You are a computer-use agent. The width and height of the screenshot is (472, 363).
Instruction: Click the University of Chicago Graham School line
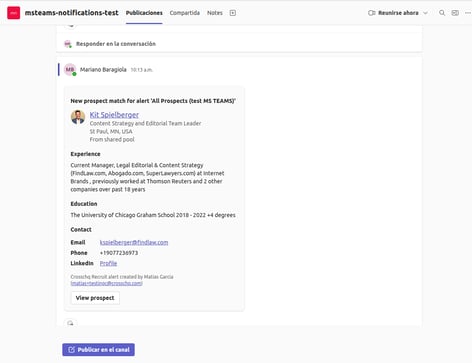(153, 215)
